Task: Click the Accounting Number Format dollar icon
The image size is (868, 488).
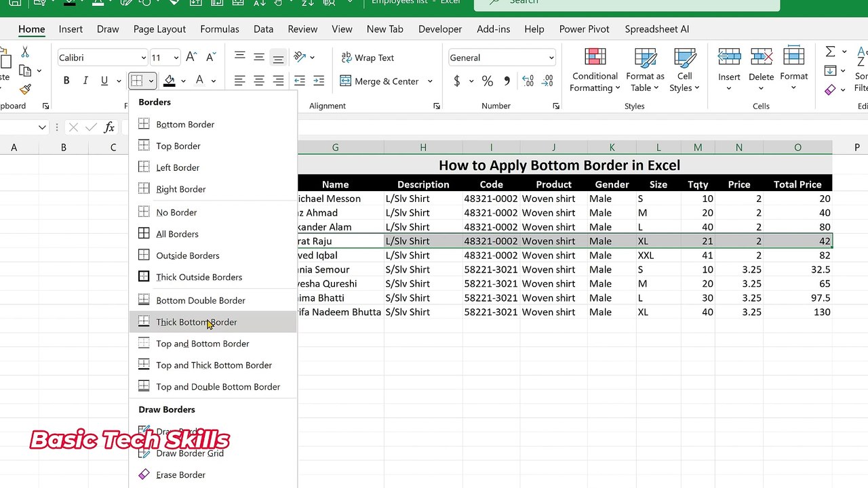Action: point(457,81)
